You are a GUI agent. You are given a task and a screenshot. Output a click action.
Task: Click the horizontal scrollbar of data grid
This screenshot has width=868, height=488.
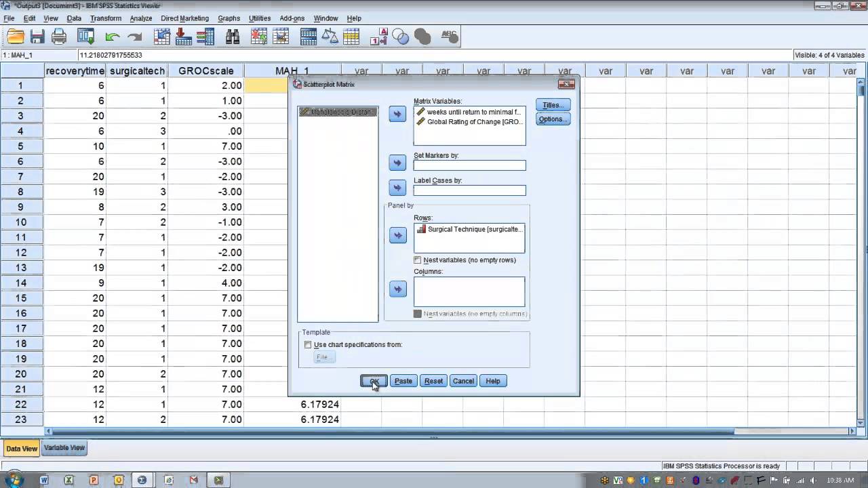(450, 431)
